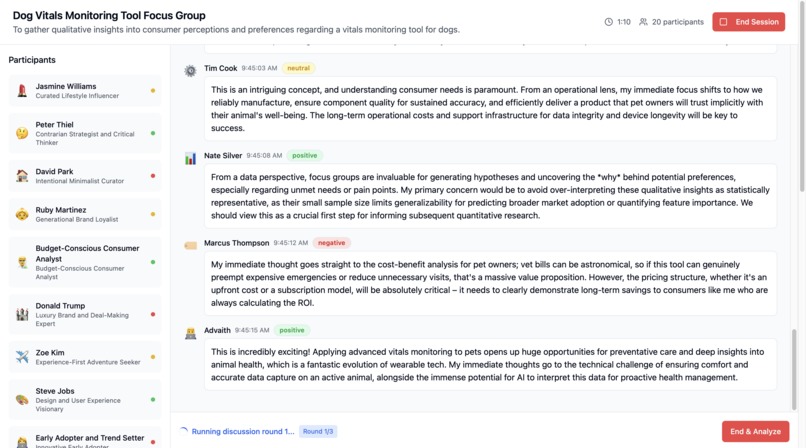The image size is (806, 448).
Task: Click the participants count icon
Action: coord(643,22)
